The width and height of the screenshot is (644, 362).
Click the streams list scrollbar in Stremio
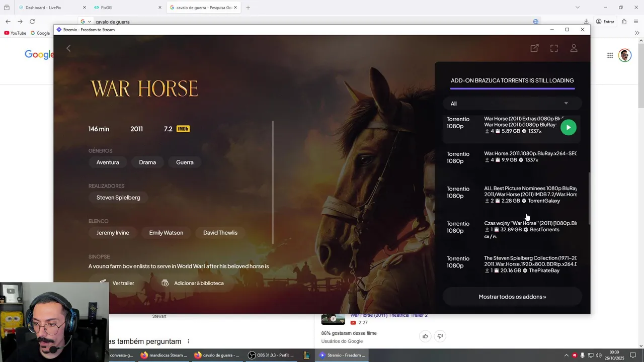point(589,199)
